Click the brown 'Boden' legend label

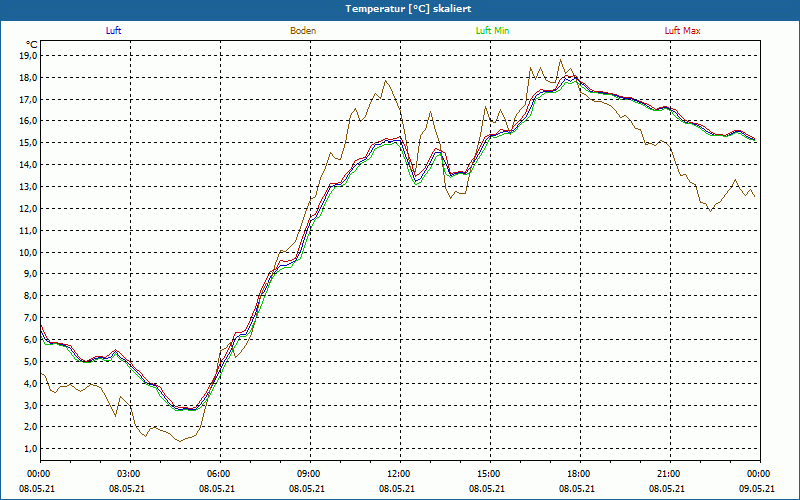(303, 31)
